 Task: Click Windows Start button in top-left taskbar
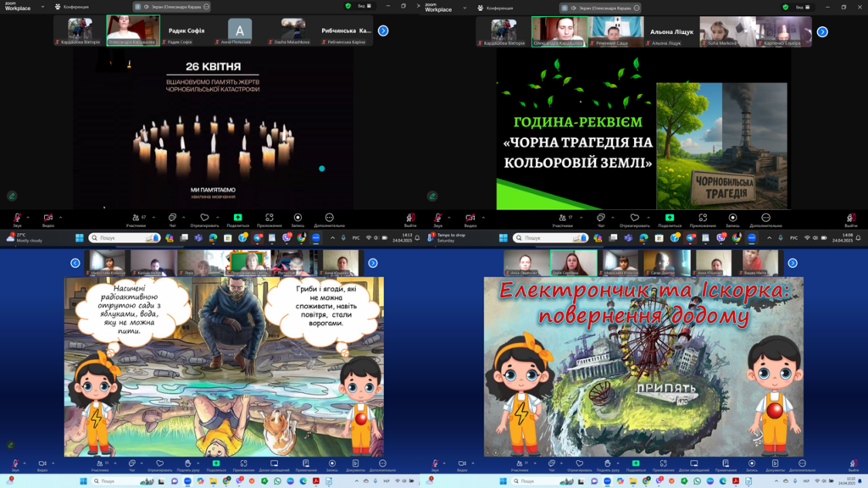point(79,237)
